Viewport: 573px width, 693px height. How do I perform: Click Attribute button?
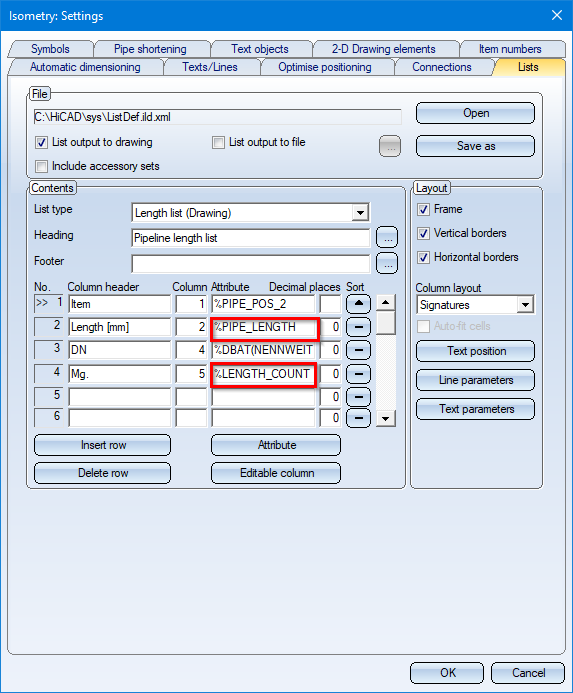tap(276, 445)
